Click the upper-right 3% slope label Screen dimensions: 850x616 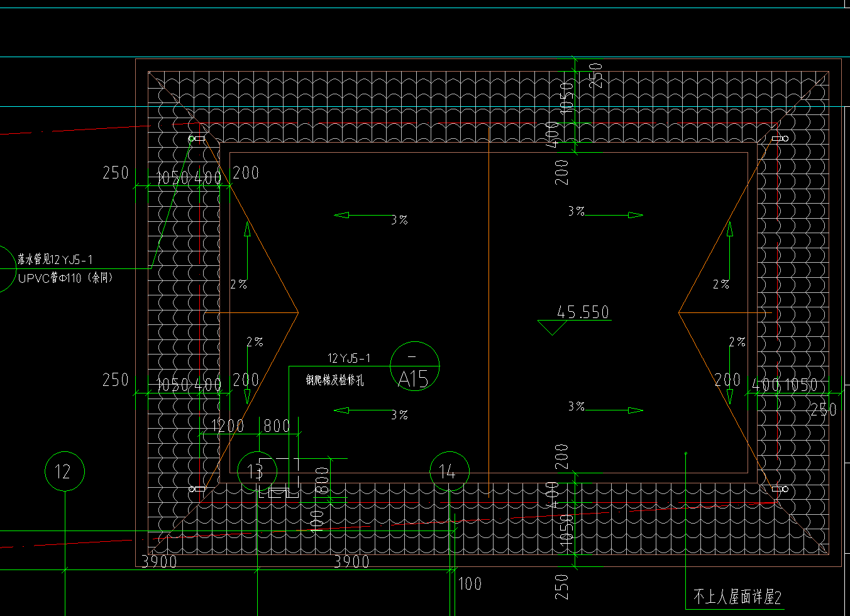577,211
